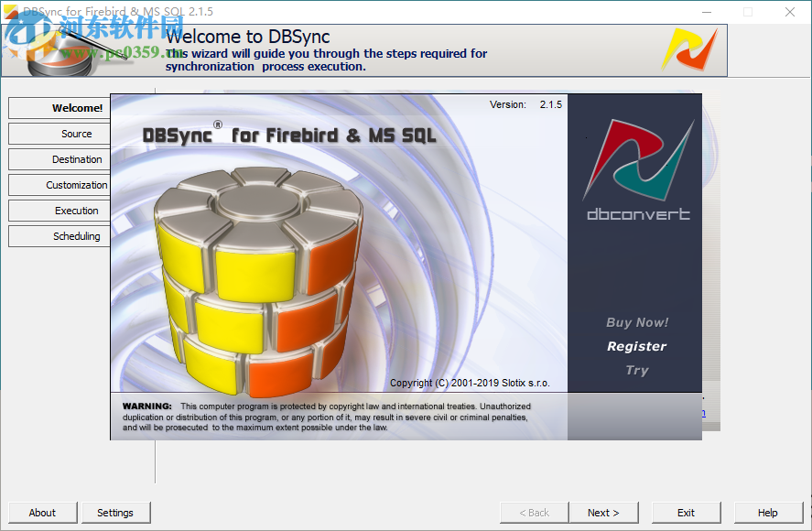Select the Welcome! step in the sidebar
The image size is (812, 531).
pyautogui.click(x=58, y=108)
